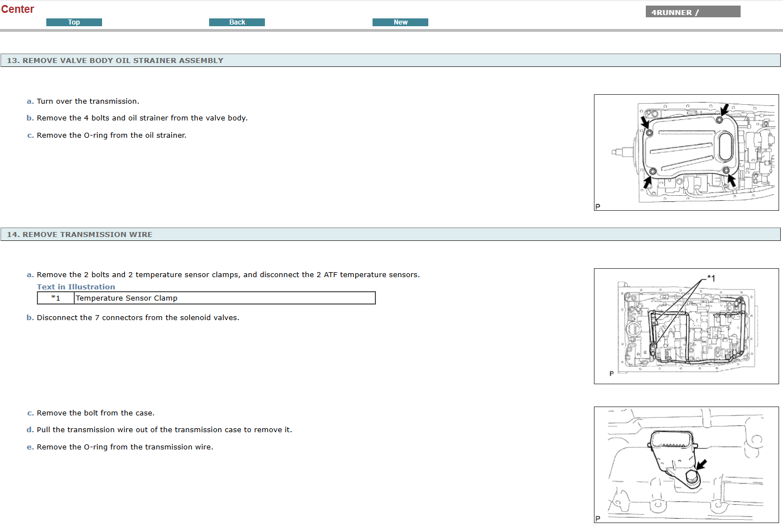Viewport: 783px width, 532px height.
Task: Select the *1 table cell
Action: click(x=56, y=298)
